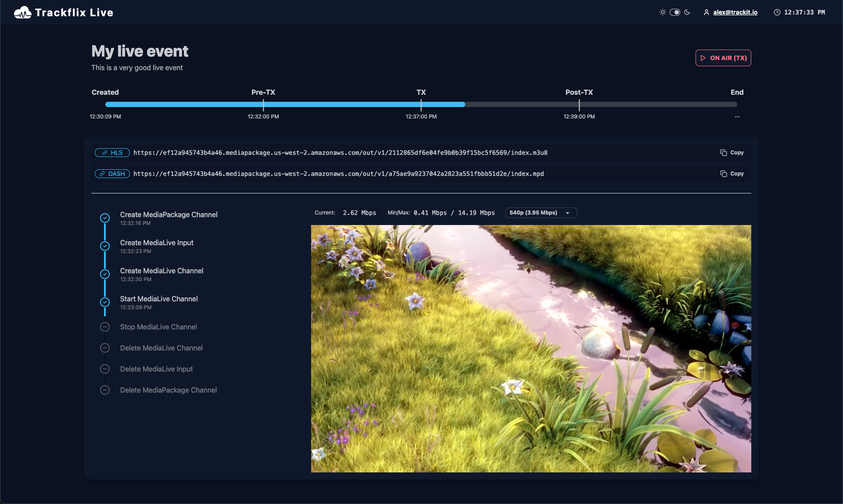The width and height of the screenshot is (843, 504).
Task: Click the "This is a very good live event" description
Action: (x=137, y=68)
